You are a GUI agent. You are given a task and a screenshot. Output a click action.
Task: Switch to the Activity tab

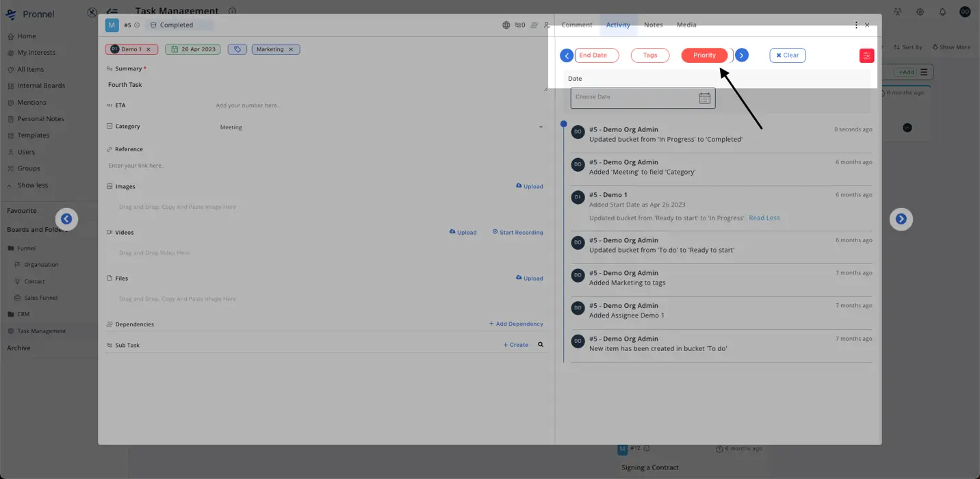[x=618, y=25]
